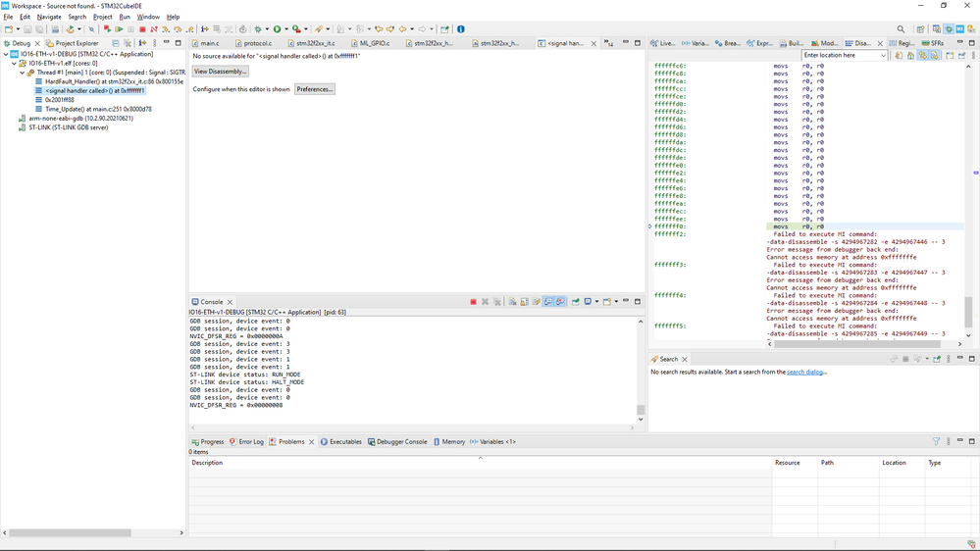Open the Enter location here combo dropdown

(883, 56)
